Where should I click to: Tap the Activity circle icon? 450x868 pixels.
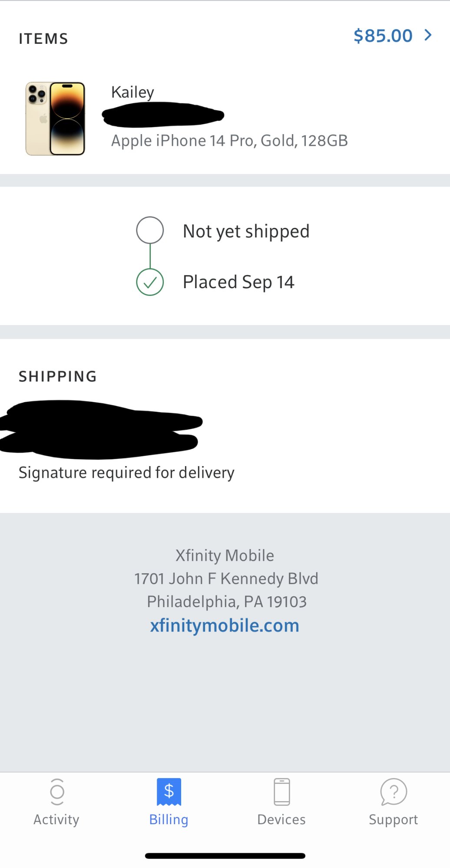point(57,792)
